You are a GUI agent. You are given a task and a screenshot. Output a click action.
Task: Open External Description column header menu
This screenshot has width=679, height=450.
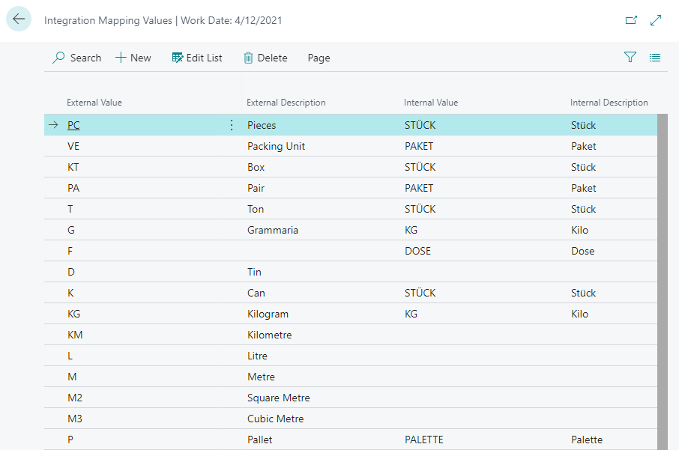tap(286, 103)
